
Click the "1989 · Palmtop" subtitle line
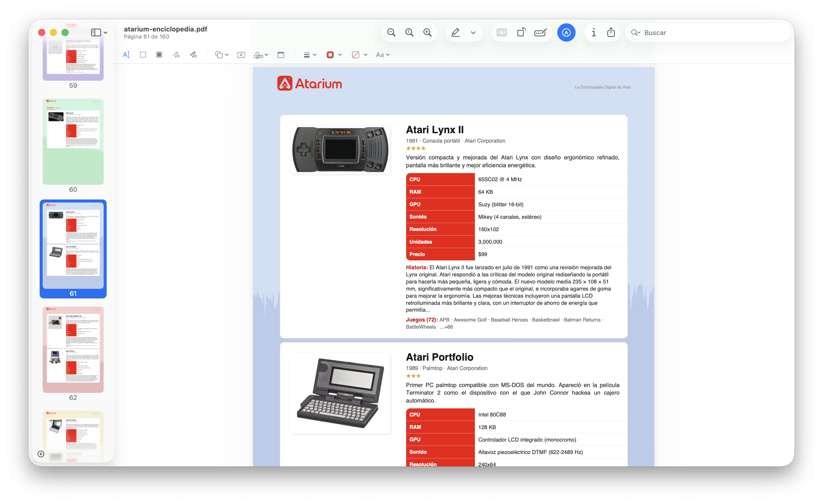pyautogui.click(x=447, y=368)
